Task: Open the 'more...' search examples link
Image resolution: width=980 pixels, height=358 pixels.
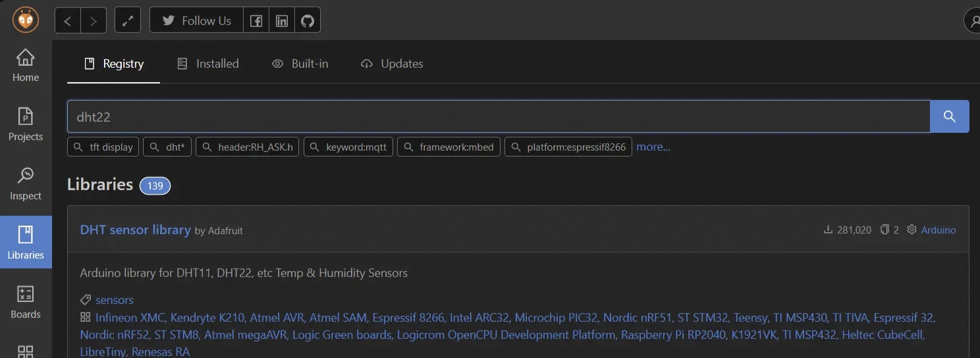Action: [653, 147]
